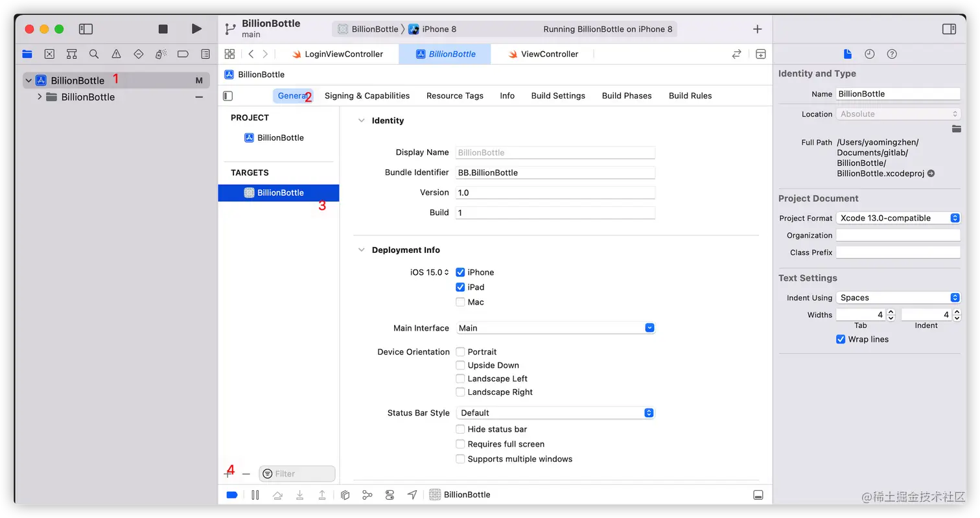Image resolution: width=980 pixels, height=518 pixels.
Task: Collapse the Deployment Info section
Action: (x=362, y=250)
